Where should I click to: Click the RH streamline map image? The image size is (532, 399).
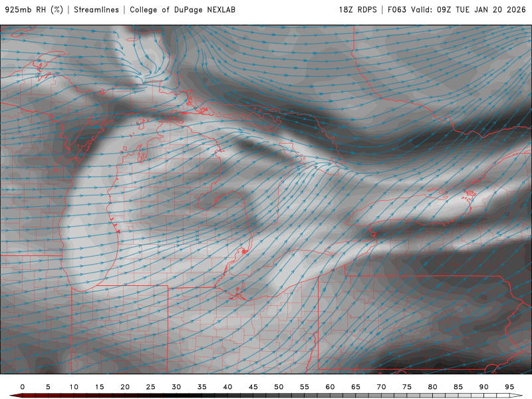coord(266,199)
